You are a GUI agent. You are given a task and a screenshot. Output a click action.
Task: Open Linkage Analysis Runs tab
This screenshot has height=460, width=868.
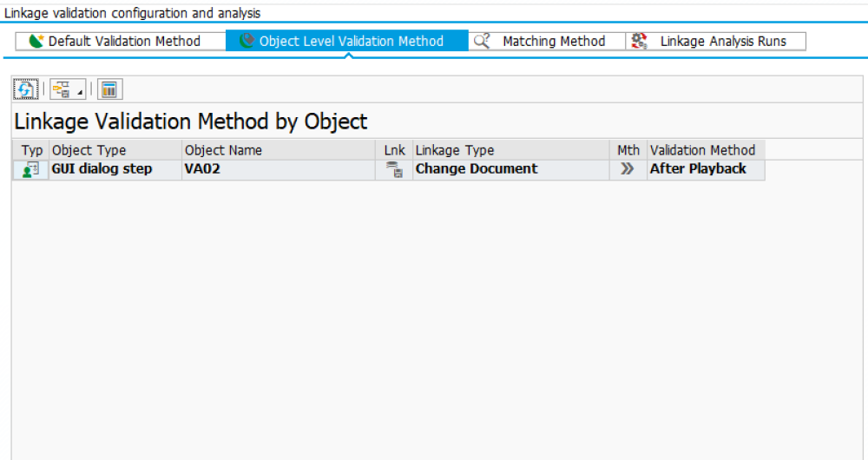[716, 42]
